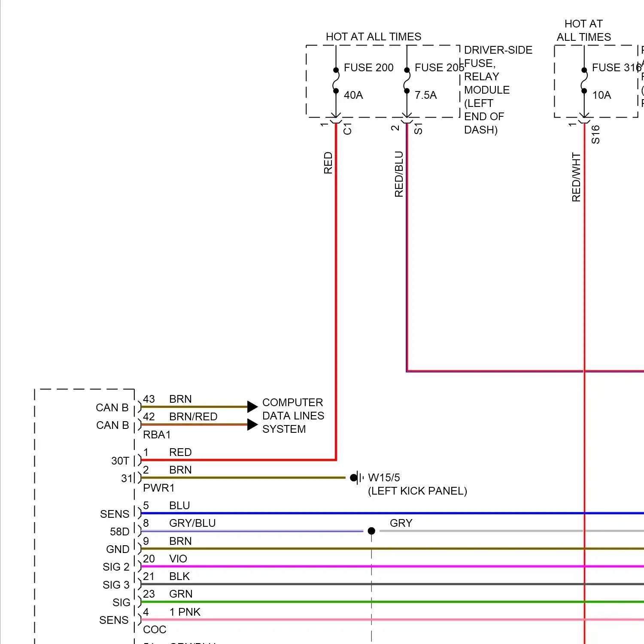Viewport: 644px width, 644px height.
Task: Select the C1 connector label
Action: [x=347, y=129]
